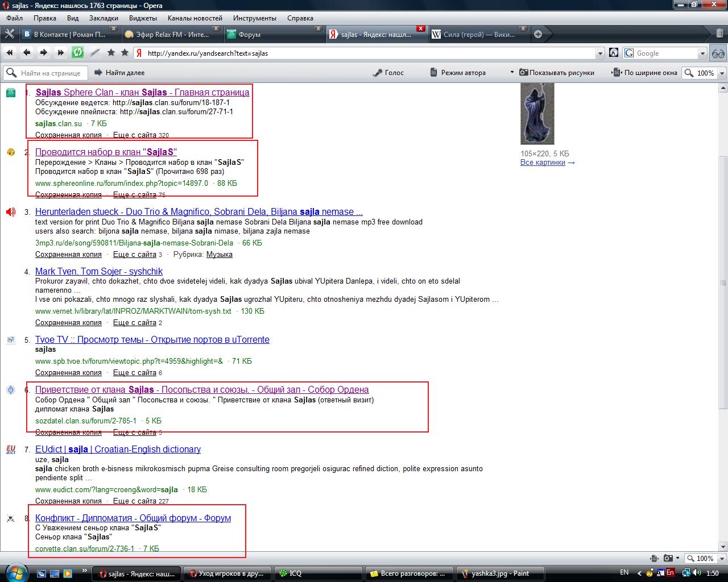Open the 100% zoom dropdown in toolbar
Screen dimensions: 728x582
click(x=722, y=73)
